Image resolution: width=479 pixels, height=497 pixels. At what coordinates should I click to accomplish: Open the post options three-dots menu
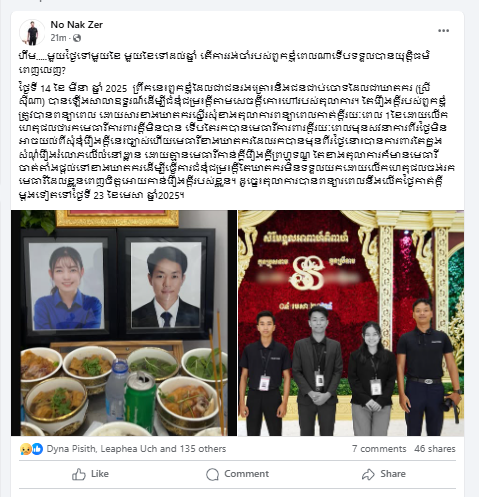point(443,31)
